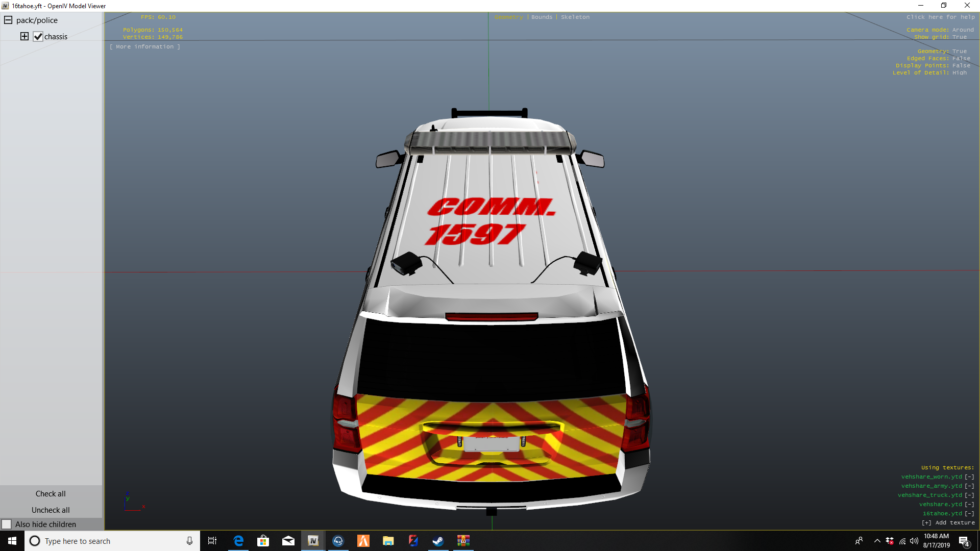Enable Also hide children checkbox
Screen dimensions: 980x551
coord(7,524)
